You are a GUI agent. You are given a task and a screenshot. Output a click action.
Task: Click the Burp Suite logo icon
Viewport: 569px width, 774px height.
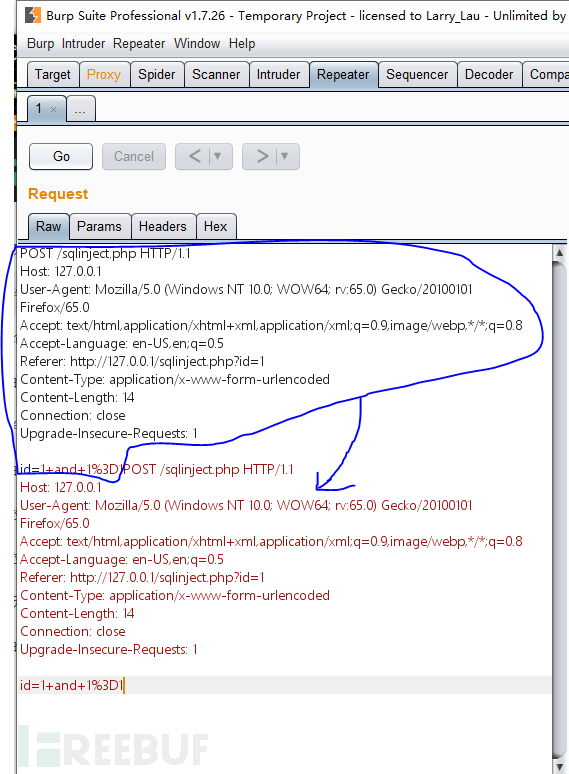pyautogui.click(x=33, y=15)
